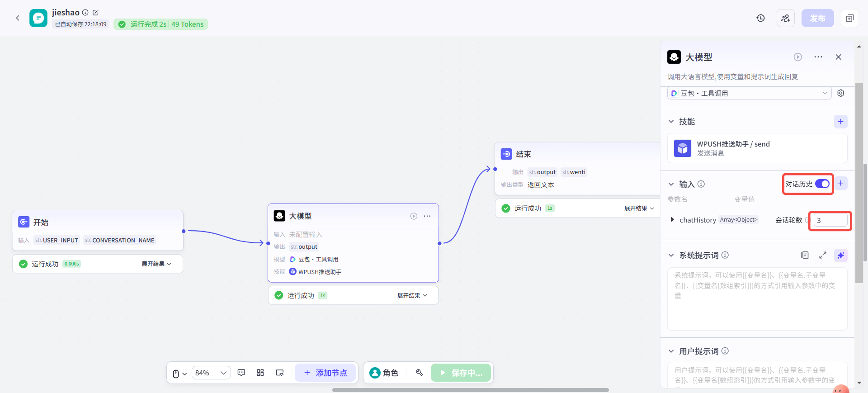The width and height of the screenshot is (868, 393).
Task: Click the 添加节点 button
Action: coord(325,373)
